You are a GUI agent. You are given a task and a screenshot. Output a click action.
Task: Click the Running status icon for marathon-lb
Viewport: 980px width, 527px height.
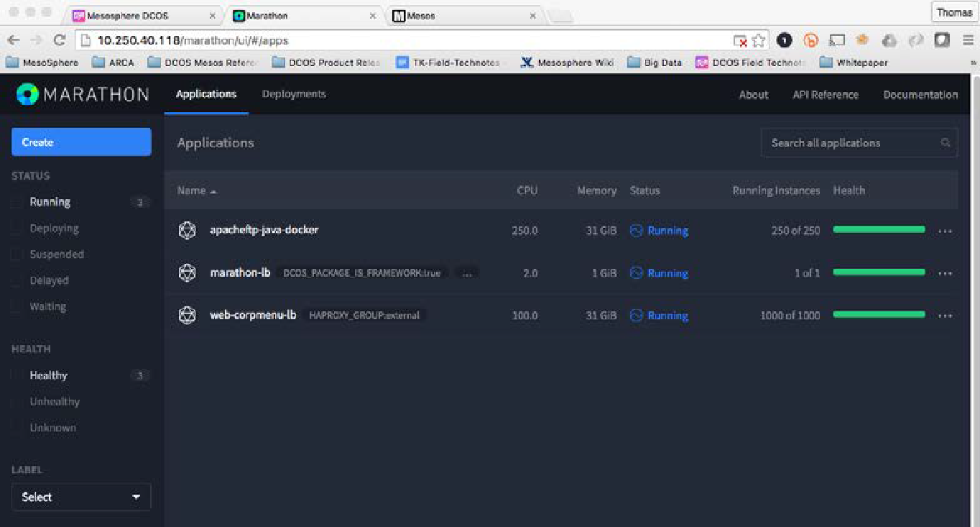636,273
